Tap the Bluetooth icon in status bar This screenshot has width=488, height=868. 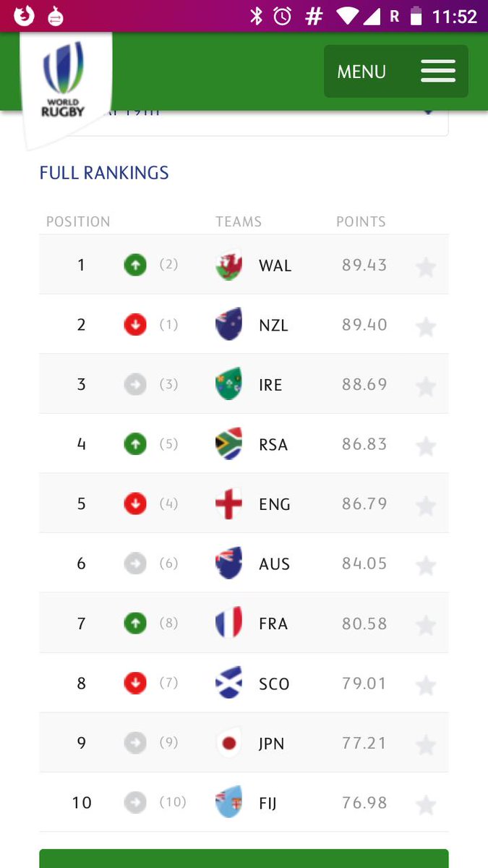[x=257, y=16]
